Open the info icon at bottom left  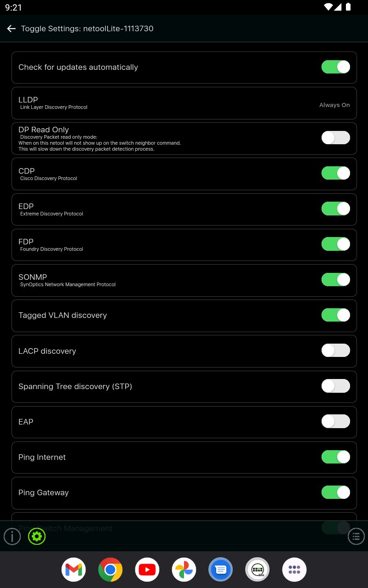[x=12, y=536]
